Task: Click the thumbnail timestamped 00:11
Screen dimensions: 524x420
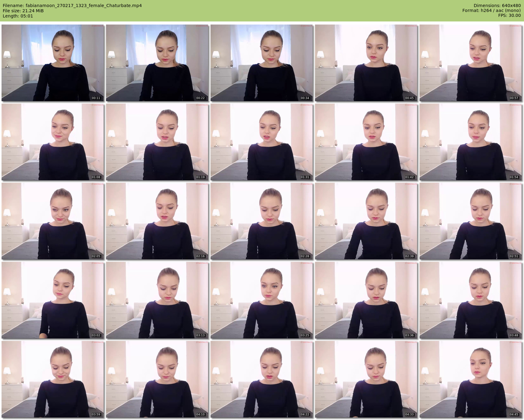Action: [x=53, y=63]
